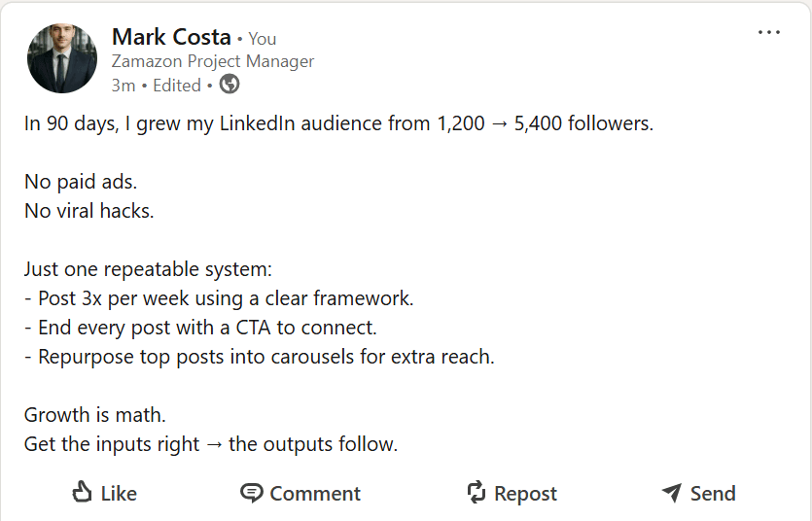Click the Repost arrows icon

[x=476, y=493]
